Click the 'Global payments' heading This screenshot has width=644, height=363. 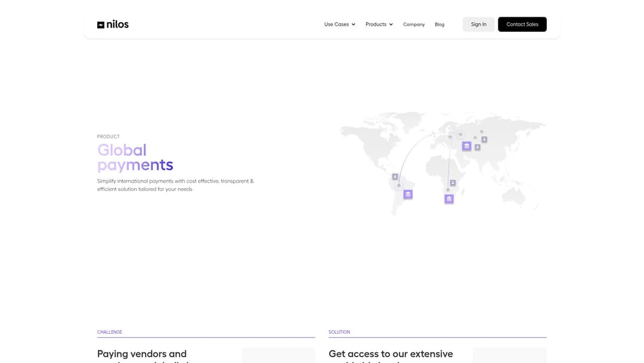coord(135,158)
